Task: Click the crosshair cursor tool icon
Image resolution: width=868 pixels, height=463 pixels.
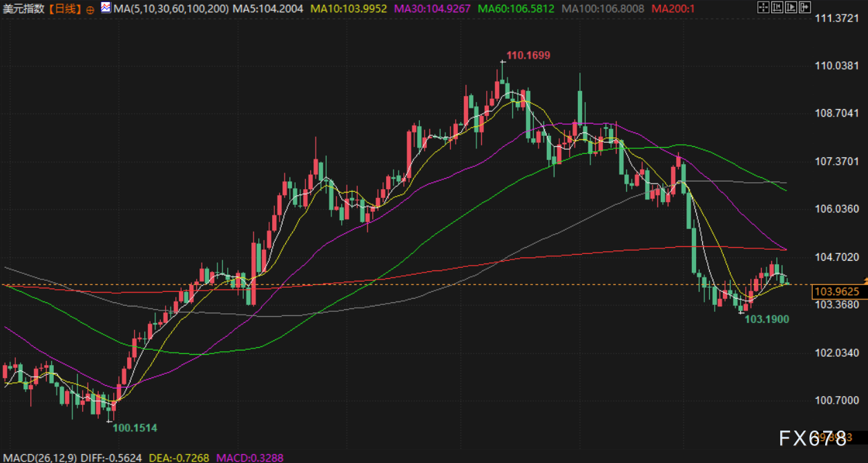Action: tap(764, 7)
